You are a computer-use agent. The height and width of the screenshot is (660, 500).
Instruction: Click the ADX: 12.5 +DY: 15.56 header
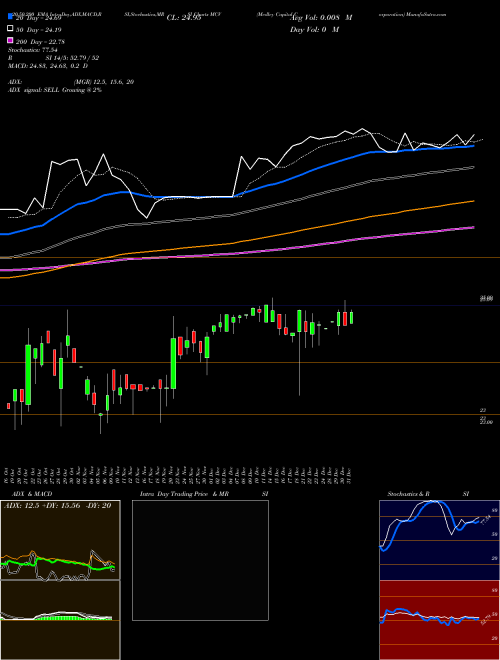[58, 506]
